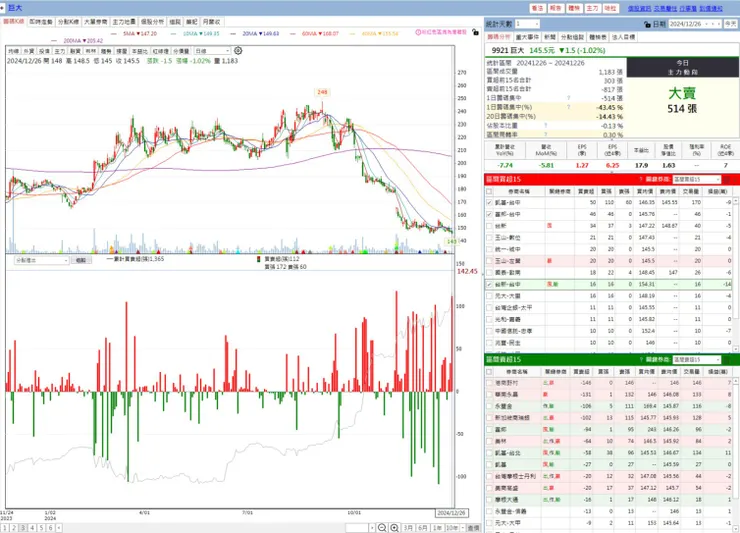The image size is (740, 533).
Task: Switch to 分點K線 tab
Action: click(x=68, y=22)
